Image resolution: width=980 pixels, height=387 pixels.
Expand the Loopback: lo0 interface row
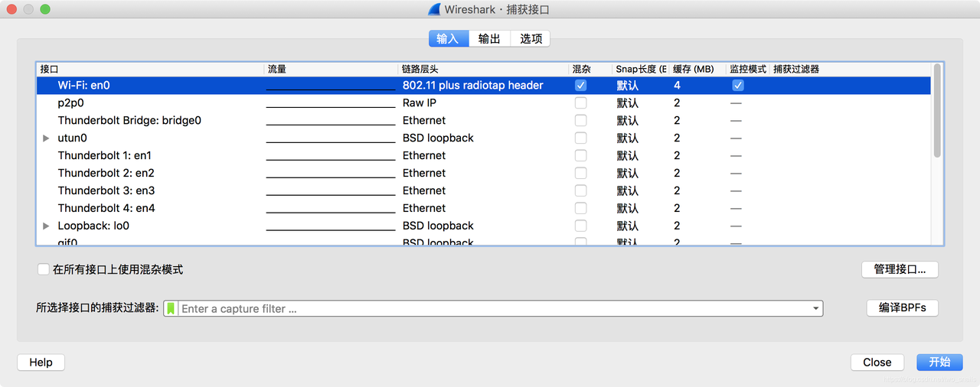pyautogui.click(x=46, y=226)
